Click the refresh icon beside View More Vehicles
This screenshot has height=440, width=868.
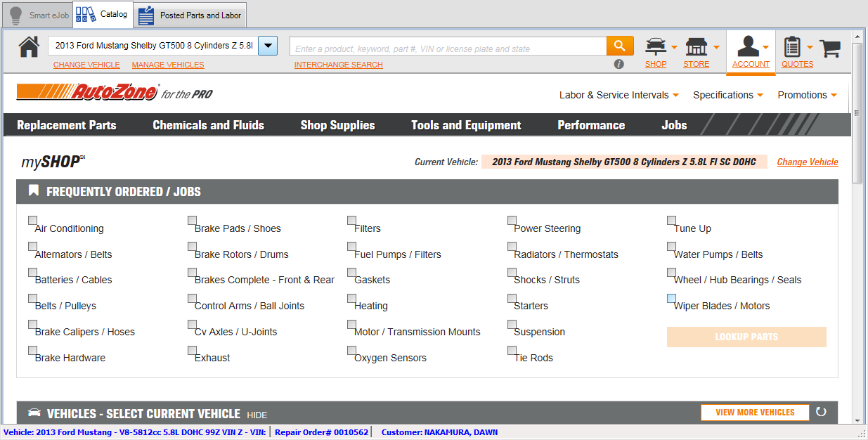coord(820,413)
